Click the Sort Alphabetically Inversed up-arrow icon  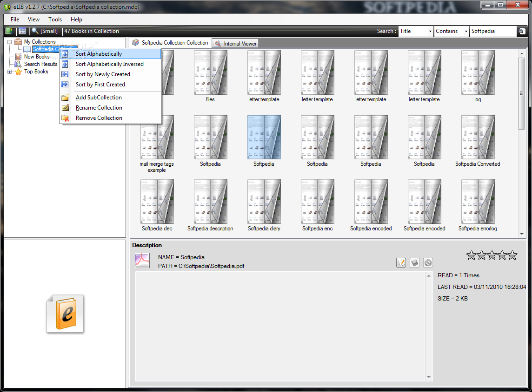click(x=65, y=64)
